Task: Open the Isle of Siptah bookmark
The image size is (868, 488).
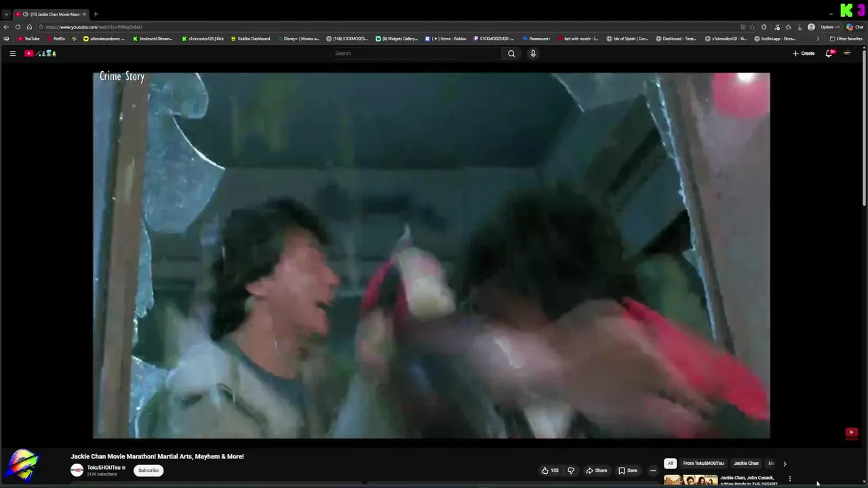Action: pyautogui.click(x=627, y=39)
